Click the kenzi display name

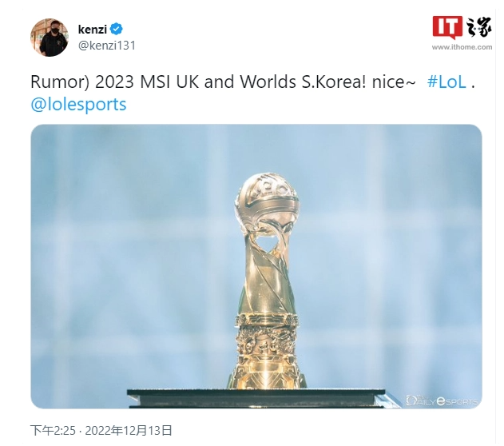[x=92, y=30]
